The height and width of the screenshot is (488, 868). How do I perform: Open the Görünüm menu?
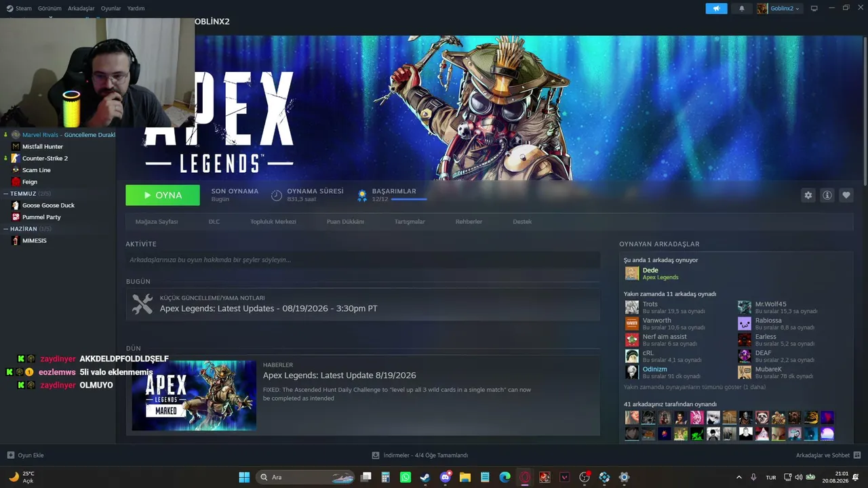50,8
